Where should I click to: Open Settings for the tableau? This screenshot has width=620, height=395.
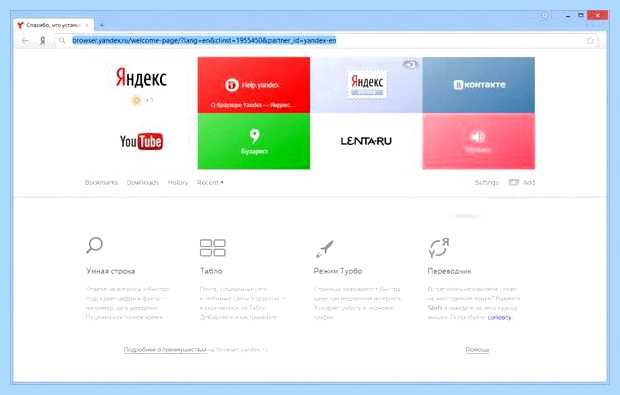[486, 182]
